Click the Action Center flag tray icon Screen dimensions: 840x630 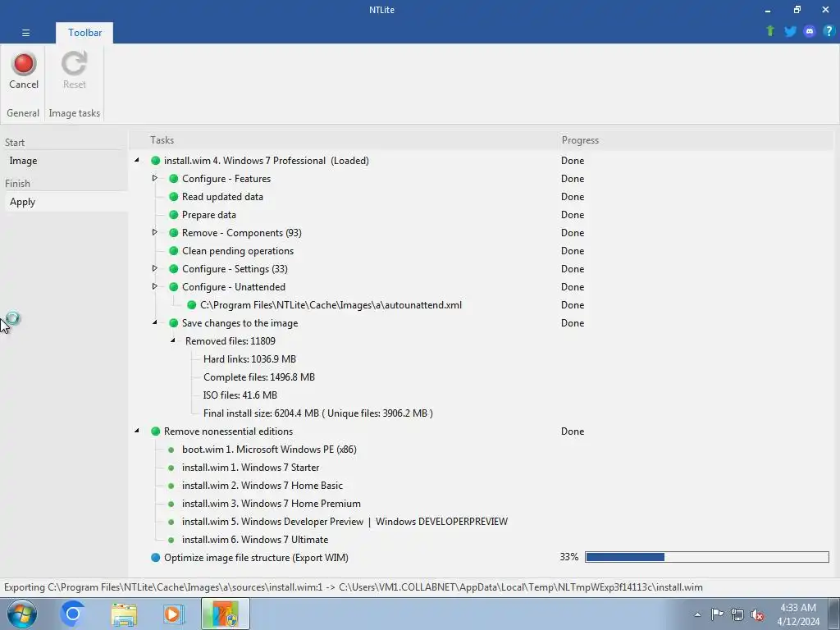pyautogui.click(x=717, y=614)
